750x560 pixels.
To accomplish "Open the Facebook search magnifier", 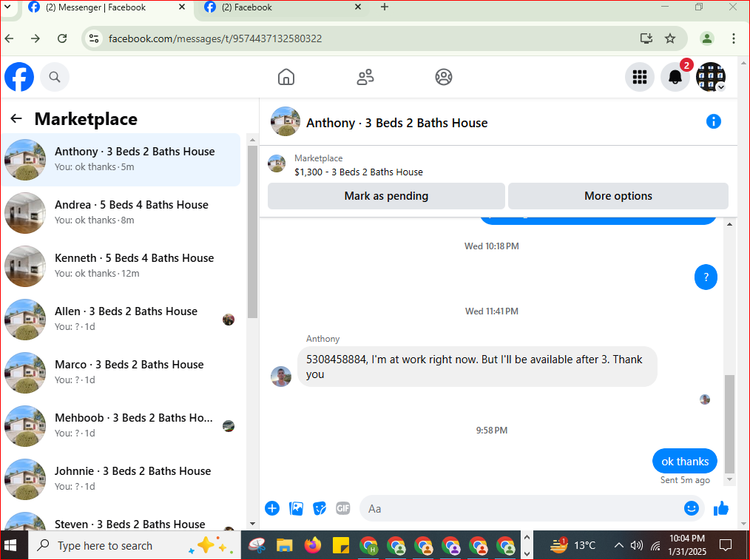I will pos(55,76).
